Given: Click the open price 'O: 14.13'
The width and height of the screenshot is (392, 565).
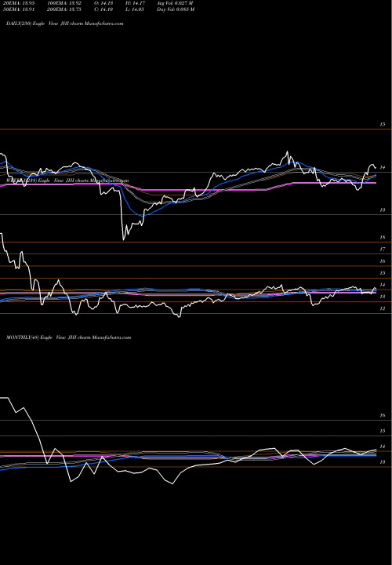Looking at the screenshot, I should click(104, 3).
